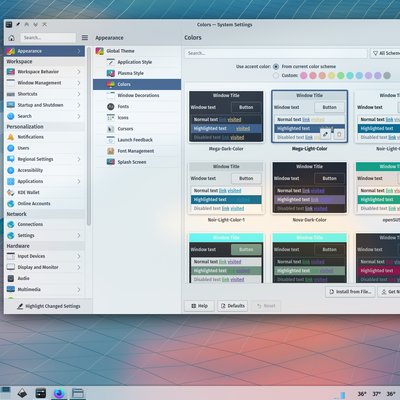Open network Settings in the sidebar
Screen dimensions: 400x400
click(x=44, y=235)
